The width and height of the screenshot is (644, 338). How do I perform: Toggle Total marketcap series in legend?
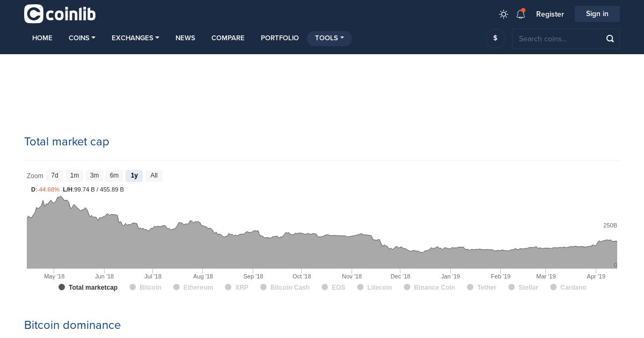pyautogui.click(x=88, y=288)
